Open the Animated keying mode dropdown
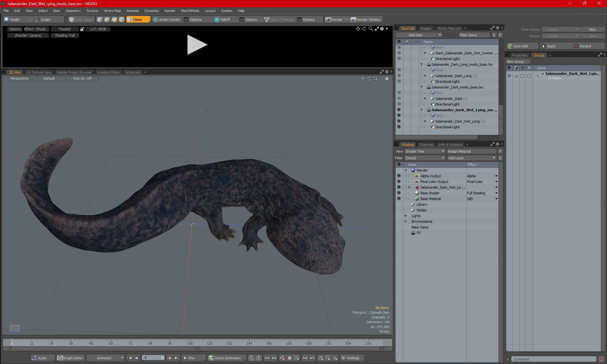Image resolution: width=607 pixels, height=364 pixels. point(106,358)
